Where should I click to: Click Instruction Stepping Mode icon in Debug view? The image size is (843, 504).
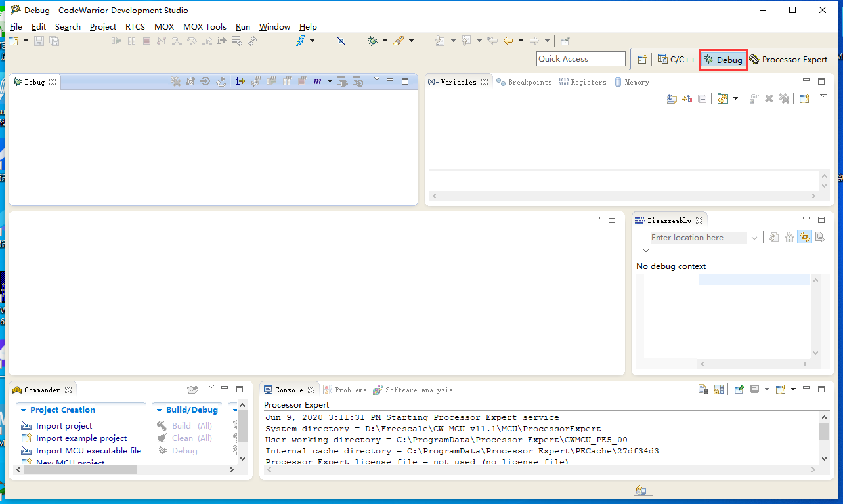tap(240, 81)
